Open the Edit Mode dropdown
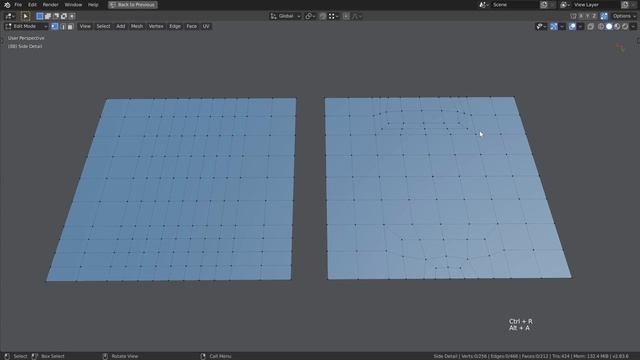This screenshot has height=360, width=640. [26, 26]
